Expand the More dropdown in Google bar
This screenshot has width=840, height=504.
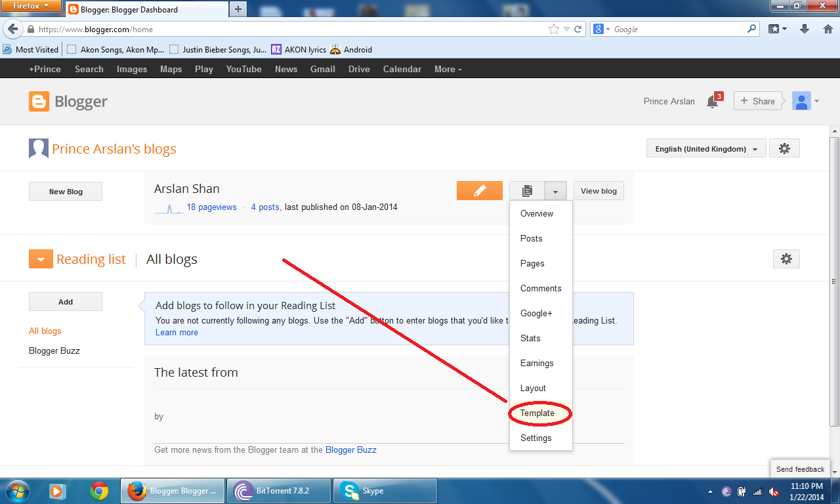[x=448, y=69]
